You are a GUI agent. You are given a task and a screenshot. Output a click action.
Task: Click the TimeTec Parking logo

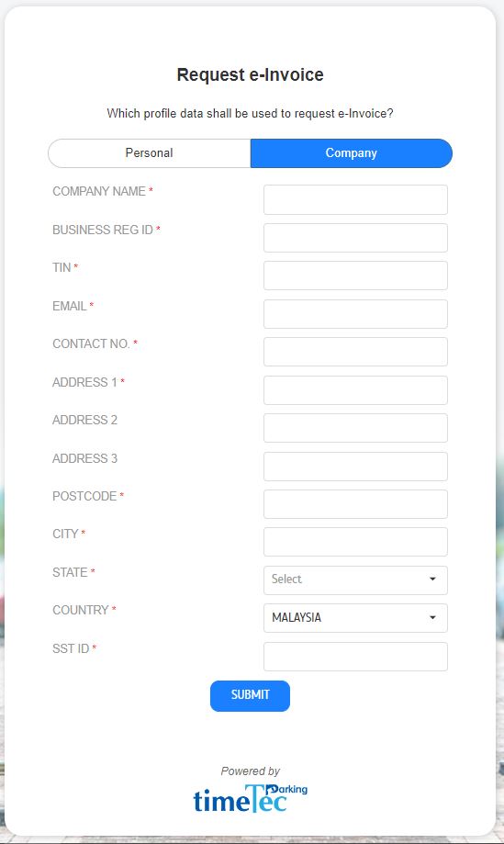(250, 798)
